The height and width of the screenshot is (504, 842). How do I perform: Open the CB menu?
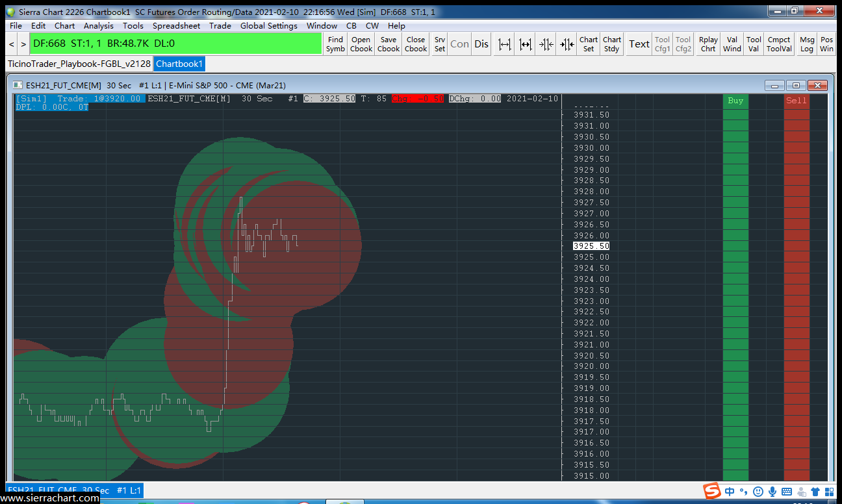click(351, 26)
